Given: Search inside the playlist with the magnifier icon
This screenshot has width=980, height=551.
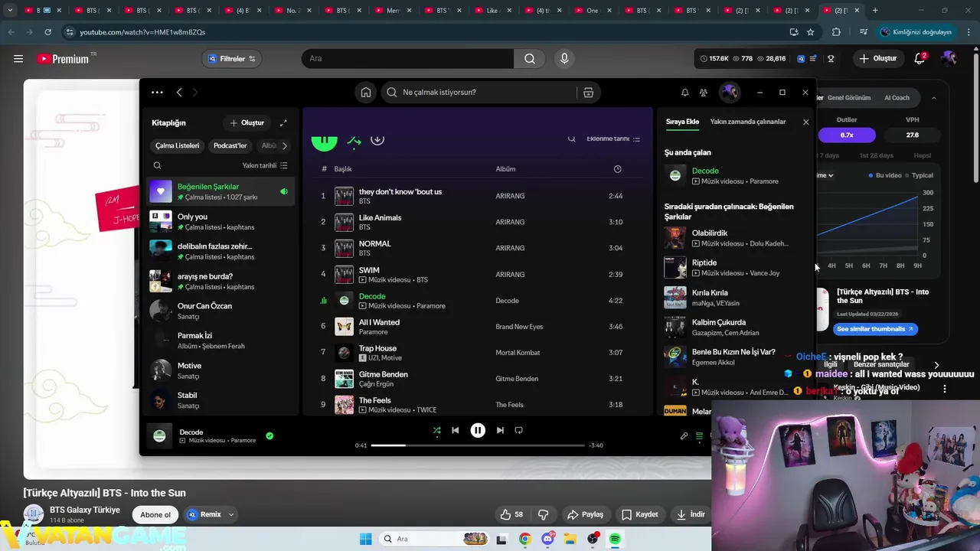Looking at the screenshot, I should [571, 139].
